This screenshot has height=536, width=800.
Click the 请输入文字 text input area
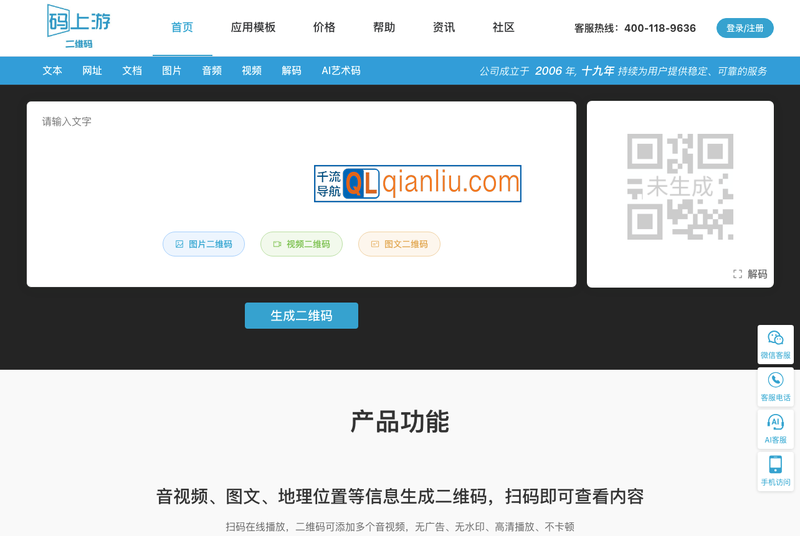[x=302, y=194]
